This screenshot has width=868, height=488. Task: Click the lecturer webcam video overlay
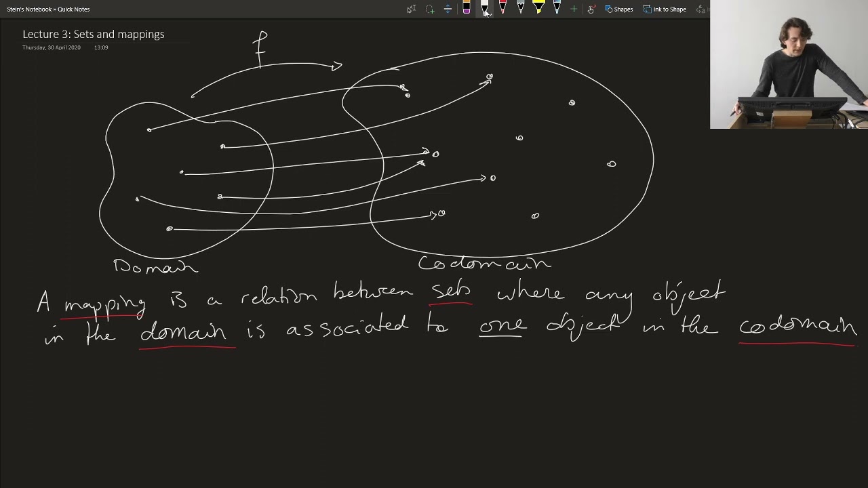pos(789,64)
